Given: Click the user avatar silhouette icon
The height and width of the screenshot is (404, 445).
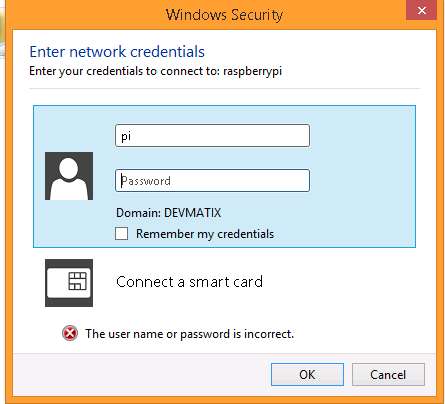Looking at the screenshot, I should click(x=69, y=176).
